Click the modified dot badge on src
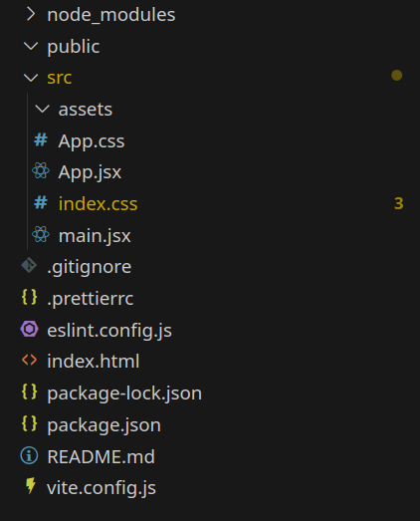The height and width of the screenshot is (521, 420). (x=397, y=76)
